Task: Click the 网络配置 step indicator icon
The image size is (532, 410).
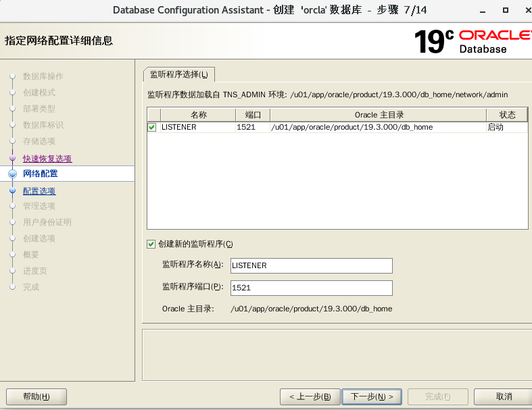Action: pyautogui.click(x=12, y=174)
